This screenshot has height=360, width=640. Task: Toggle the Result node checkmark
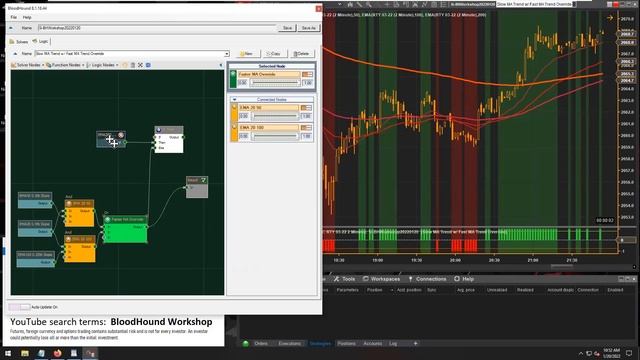[x=203, y=180]
